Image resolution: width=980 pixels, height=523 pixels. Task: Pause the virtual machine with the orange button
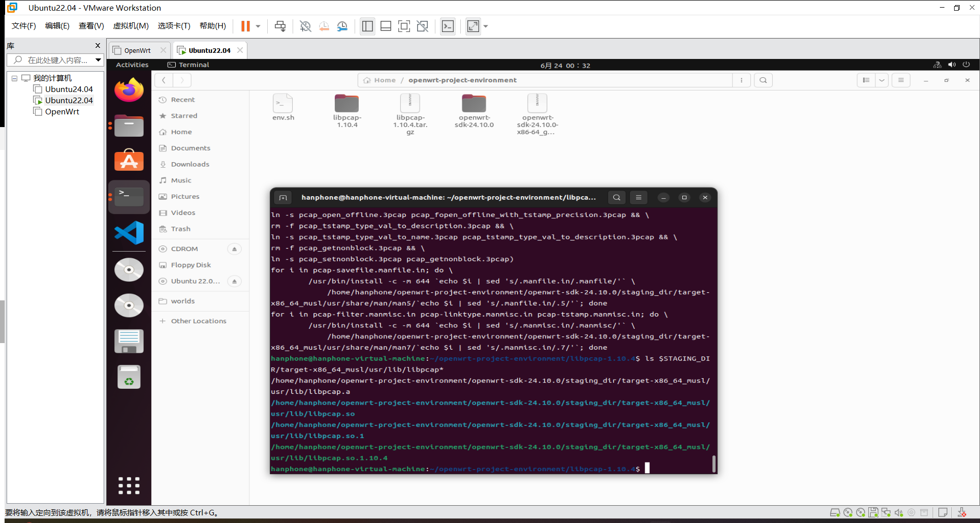[245, 26]
